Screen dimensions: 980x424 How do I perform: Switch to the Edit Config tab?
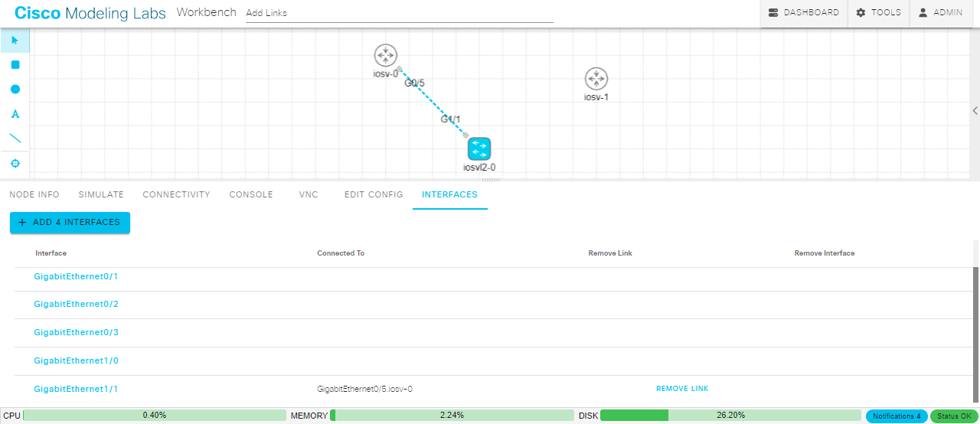(374, 194)
